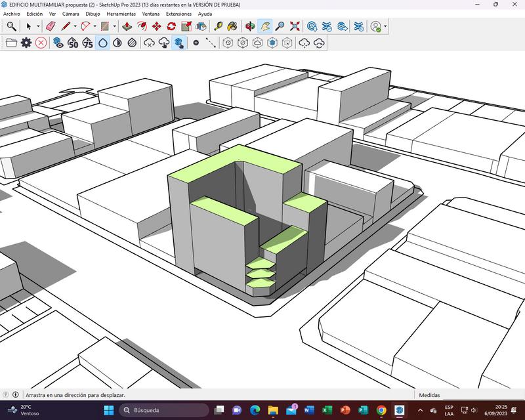
Task: Expand the user account dropdown arrow
Action: pos(385,27)
